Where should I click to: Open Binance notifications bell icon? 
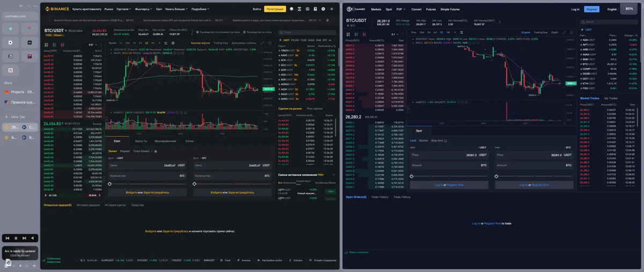point(291,9)
